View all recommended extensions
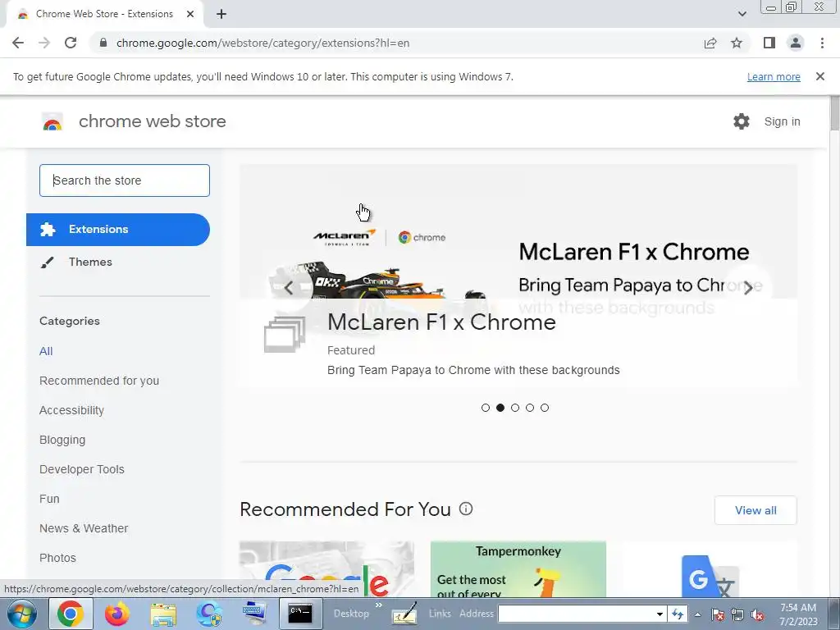840x630 pixels. (x=756, y=510)
